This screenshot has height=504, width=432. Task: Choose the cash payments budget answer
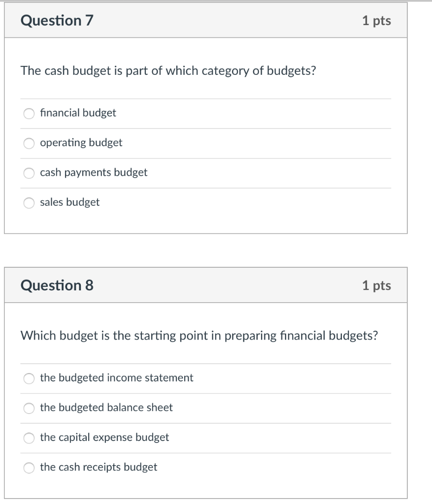point(28,173)
